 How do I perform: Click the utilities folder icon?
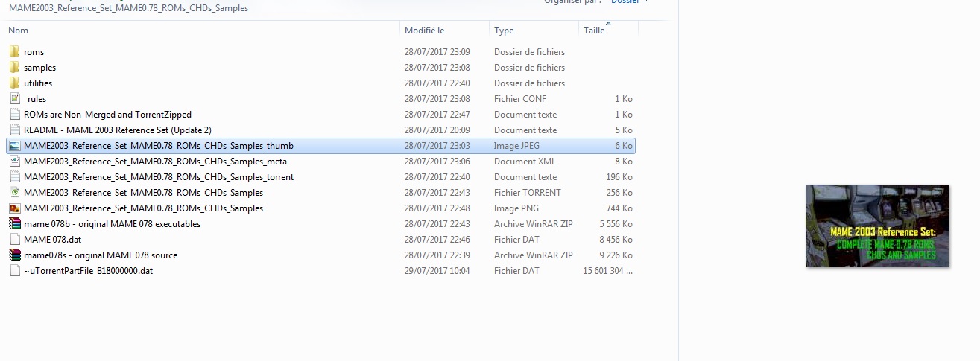15,83
